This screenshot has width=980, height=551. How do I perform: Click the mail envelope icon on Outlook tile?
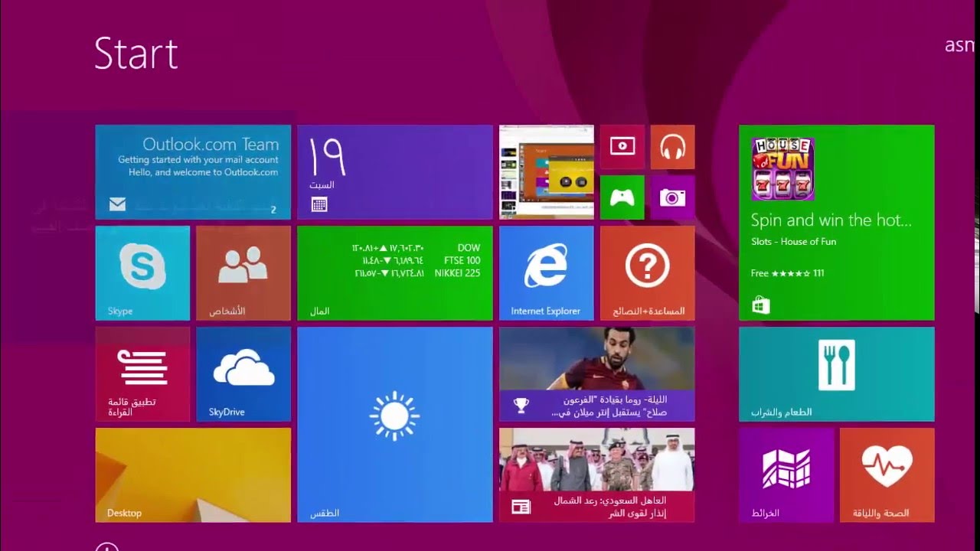(x=117, y=204)
